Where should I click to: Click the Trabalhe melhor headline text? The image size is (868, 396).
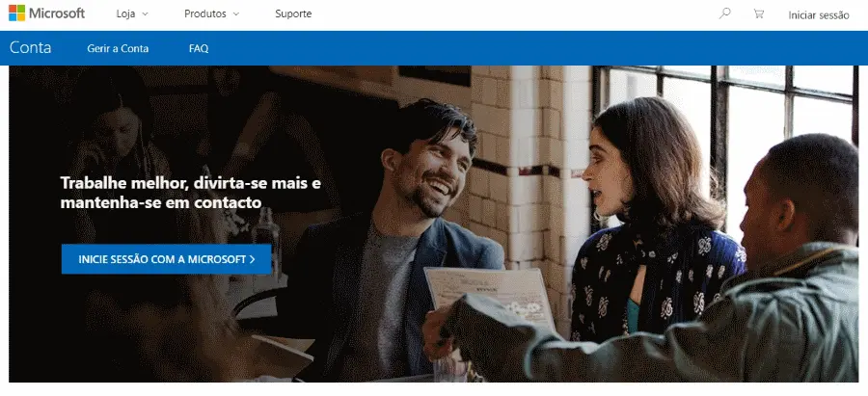[190, 193]
